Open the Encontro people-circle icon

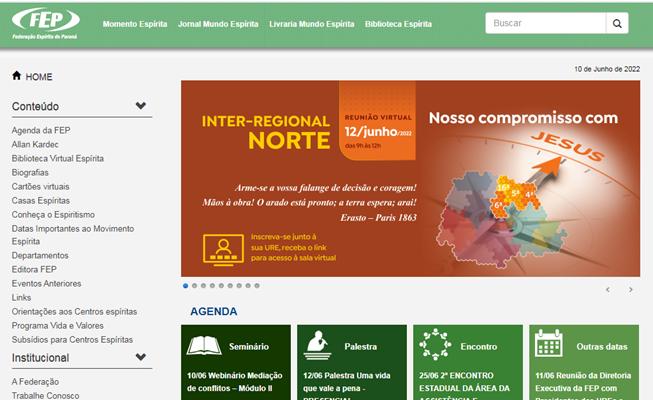pyautogui.click(x=435, y=345)
